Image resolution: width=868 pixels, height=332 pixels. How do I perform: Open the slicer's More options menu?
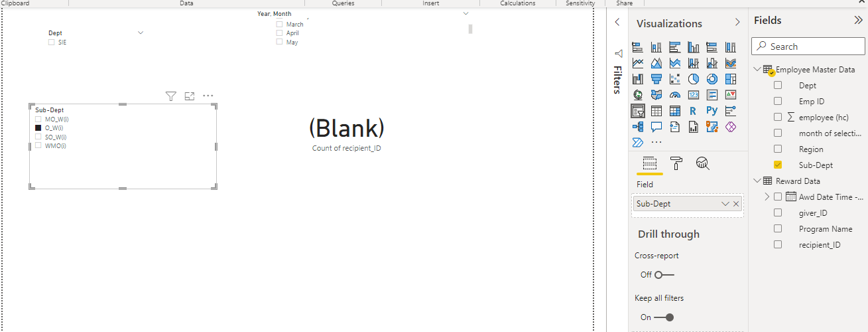208,96
